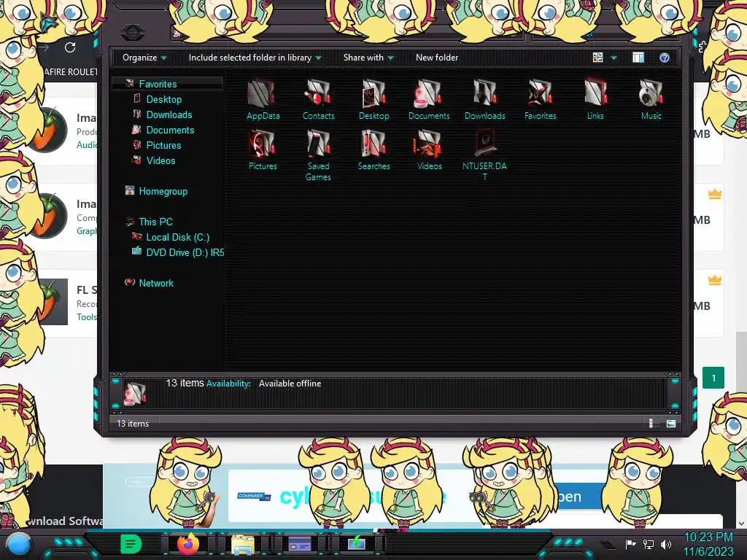Select DVD Drive (D:) in navigation pane
747x560 pixels.
(x=185, y=252)
